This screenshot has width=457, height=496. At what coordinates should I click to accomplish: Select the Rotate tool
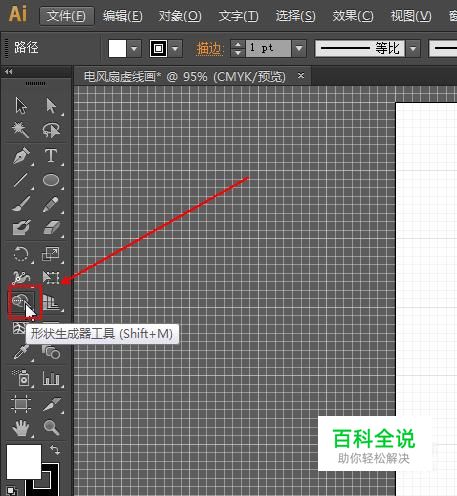[21, 254]
